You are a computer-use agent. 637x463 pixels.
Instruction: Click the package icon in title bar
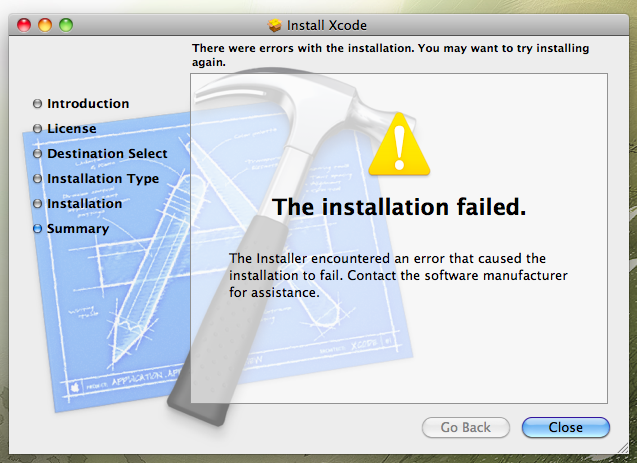(x=275, y=25)
